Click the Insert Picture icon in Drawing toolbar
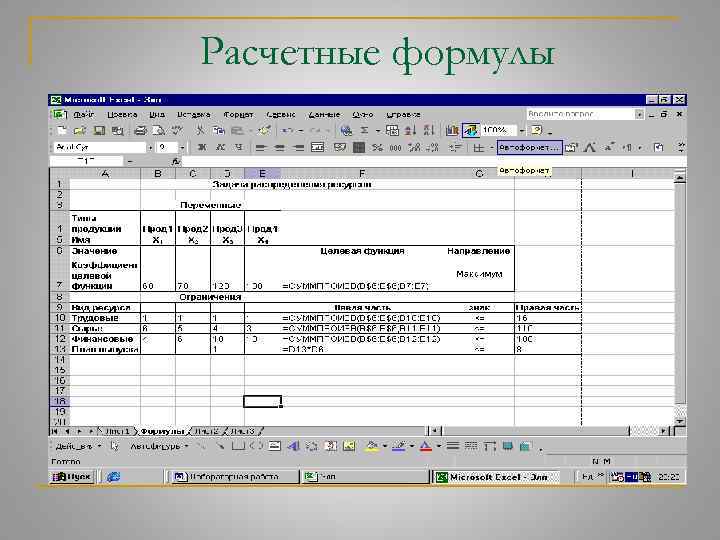720x540 pixels. [349, 446]
